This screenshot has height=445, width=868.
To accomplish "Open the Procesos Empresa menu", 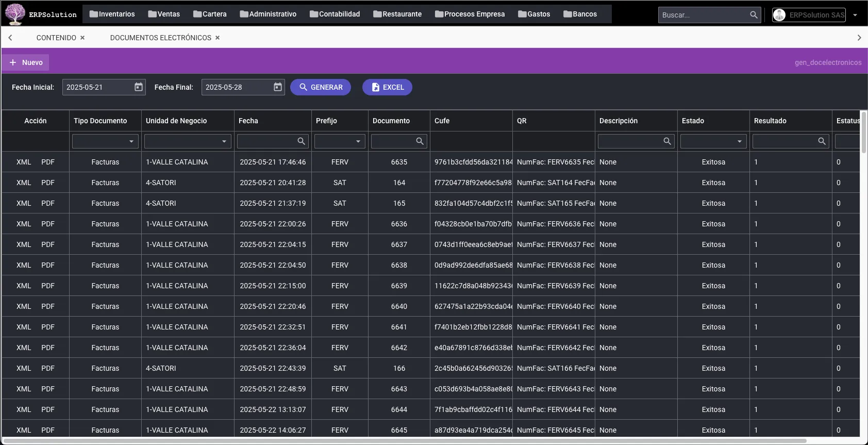I will pyautogui.click(x=470, y=14).
